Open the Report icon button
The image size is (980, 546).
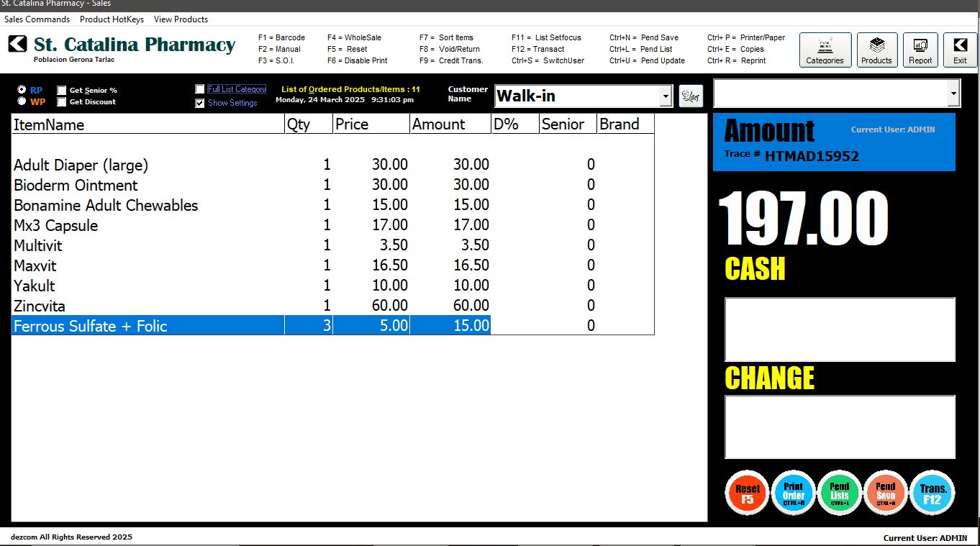[920, 50]
